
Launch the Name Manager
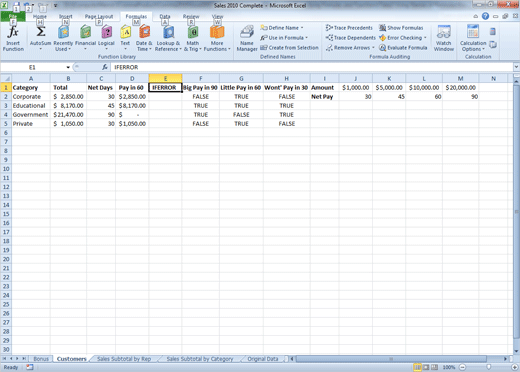247,39
